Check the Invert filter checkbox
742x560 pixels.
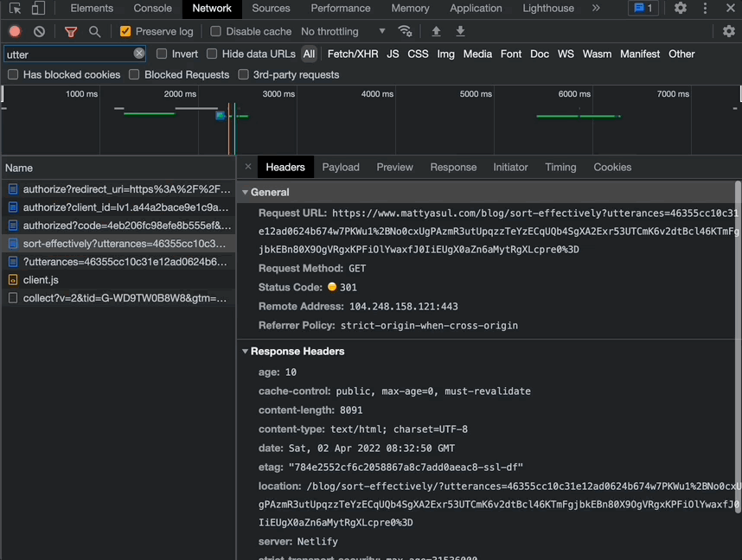162,54
